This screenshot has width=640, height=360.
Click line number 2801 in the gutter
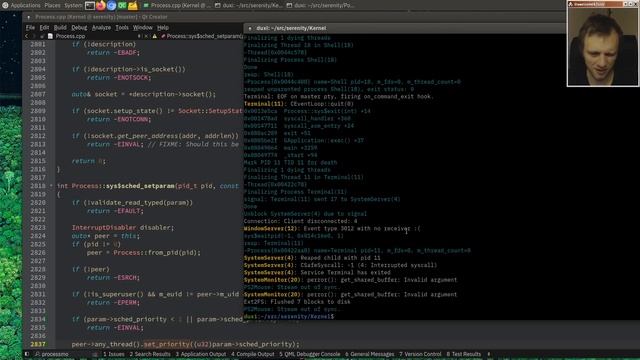pos(38,44)
